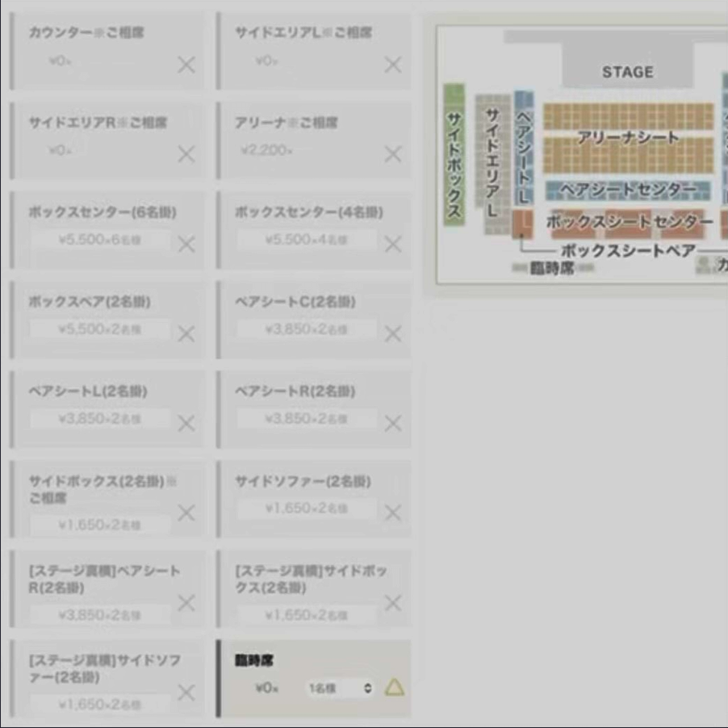Click ボックスシートセンター zone on the map
The image size is (728, 728).
pyautogui.click(x=629, y=221)
